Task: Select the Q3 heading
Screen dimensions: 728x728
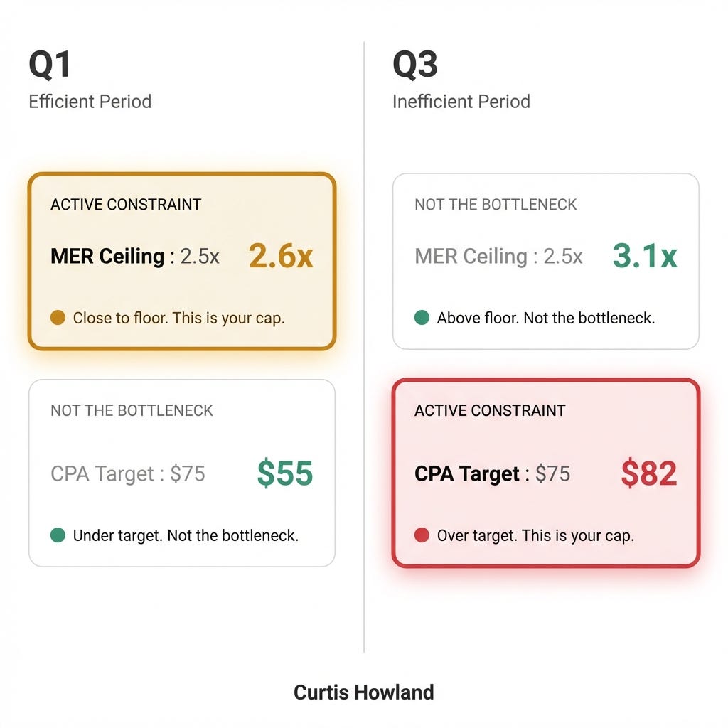Action: click(x=414, y=65)
